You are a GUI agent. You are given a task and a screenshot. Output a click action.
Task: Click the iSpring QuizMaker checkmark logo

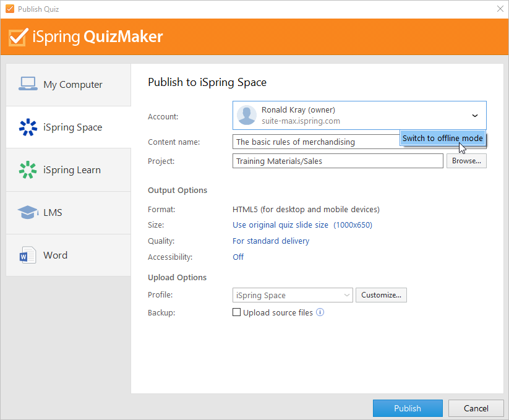(x=18, y=36)
